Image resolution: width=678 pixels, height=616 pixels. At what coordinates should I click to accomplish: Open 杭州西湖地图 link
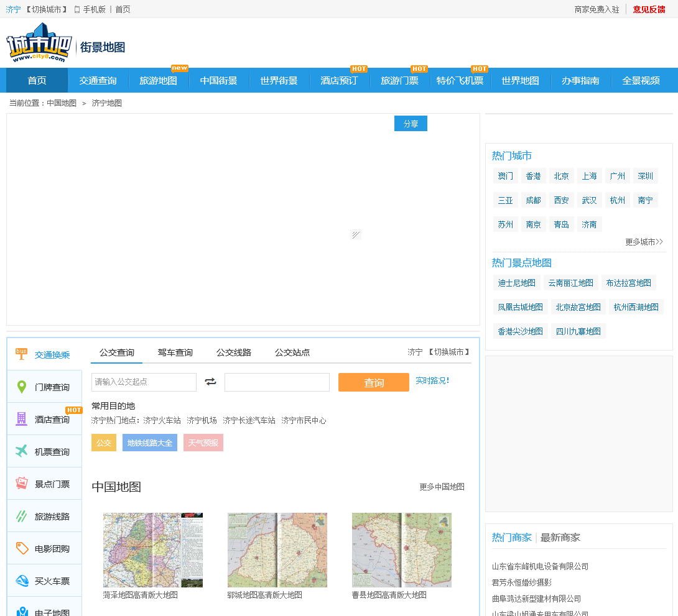pyautogui.click(x=636, y=307)
